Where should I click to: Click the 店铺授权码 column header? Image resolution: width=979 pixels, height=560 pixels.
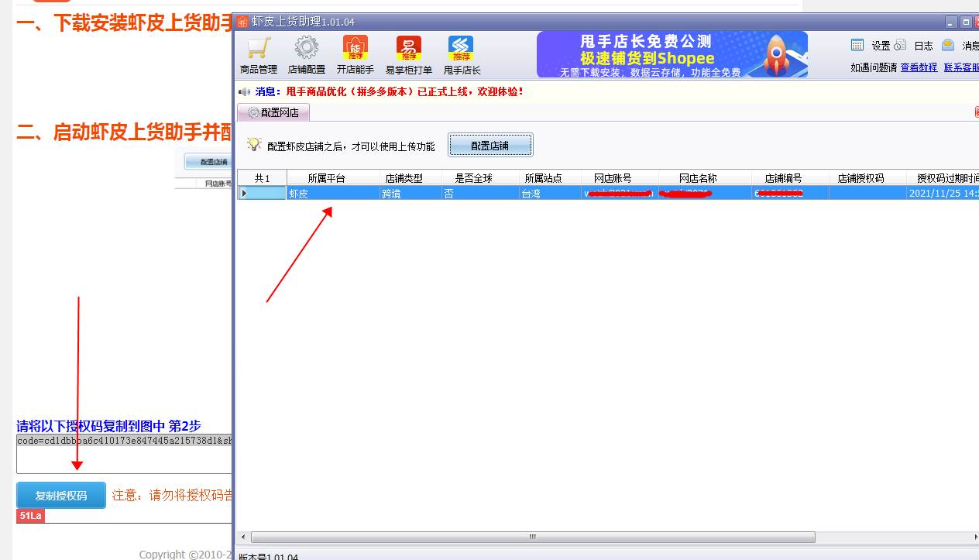(x=868, y=178)
